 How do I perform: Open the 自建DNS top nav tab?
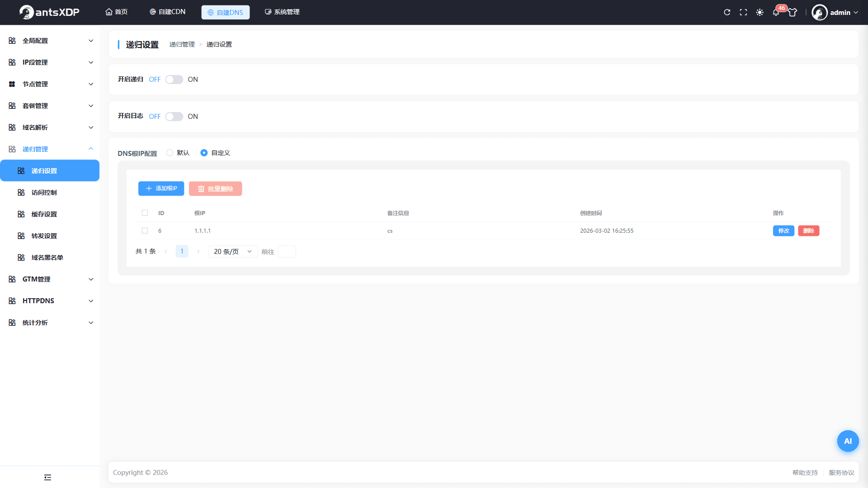tap(225, 12)
